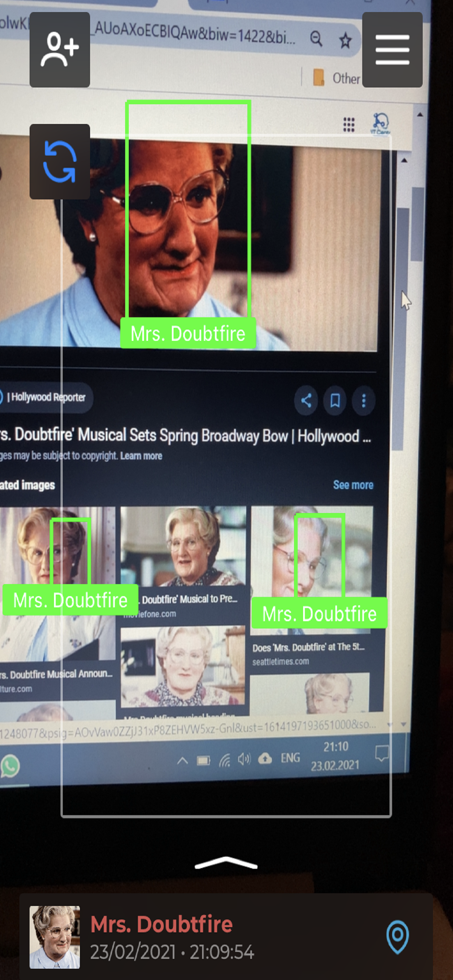453x980 pixels.
Task: Tap the location pin icon
Action: point(398,937)
